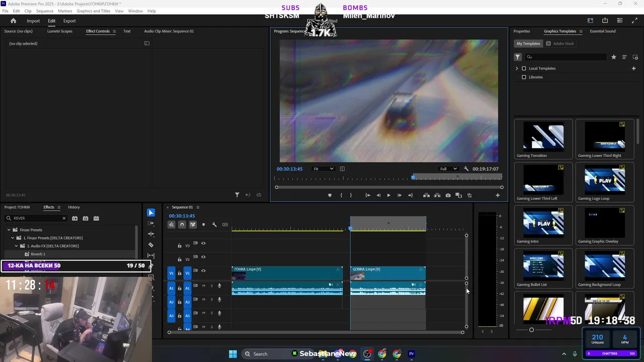Click the Lift button
Screen dimensions: 644x362
pyautogui.click(x=426, y=195)
